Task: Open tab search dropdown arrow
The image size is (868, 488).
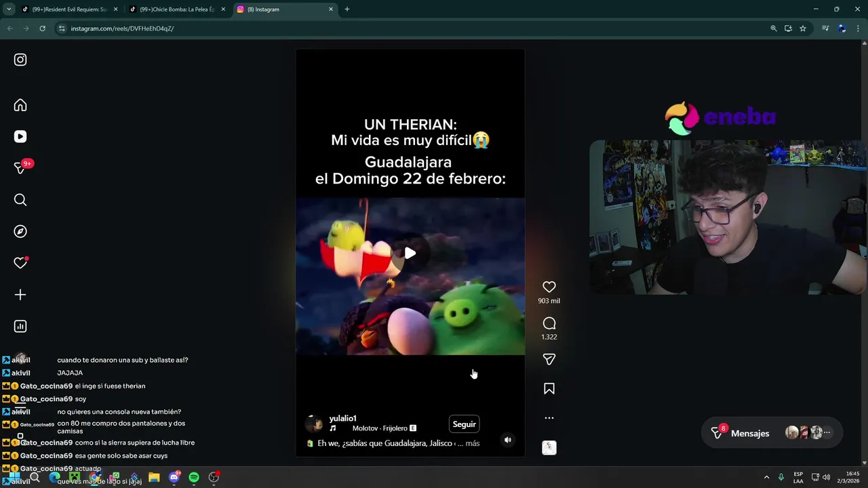Action: point(9,9)
